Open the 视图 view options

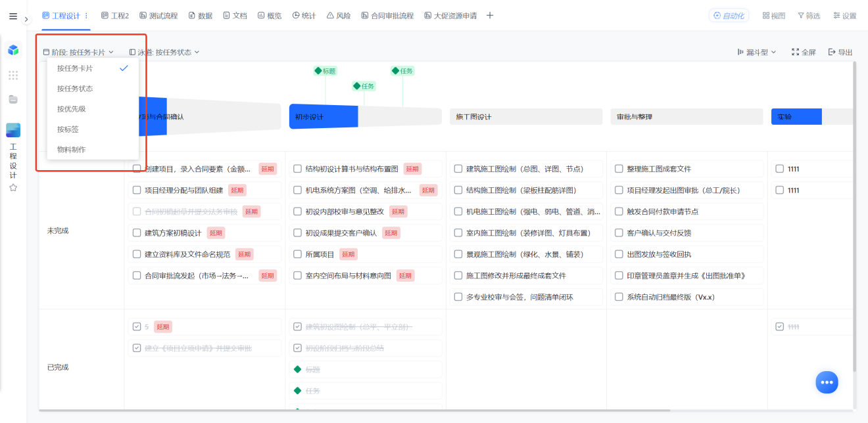[x=774, y=15]
